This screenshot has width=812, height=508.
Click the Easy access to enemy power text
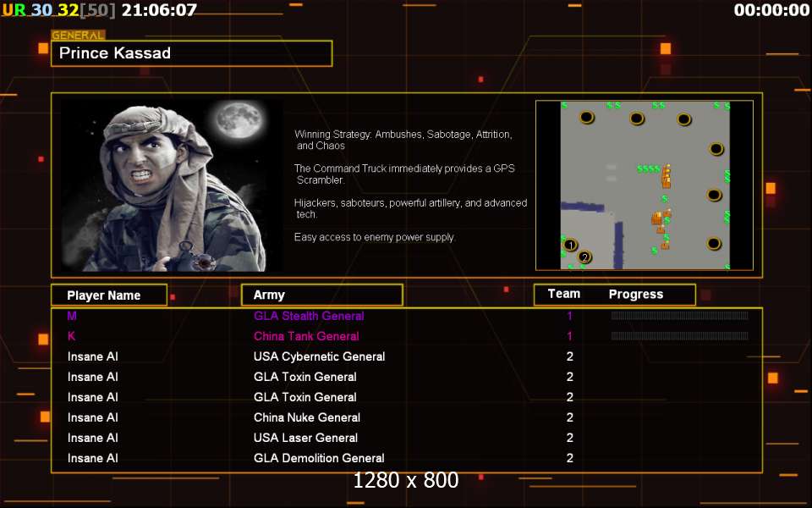375,237
